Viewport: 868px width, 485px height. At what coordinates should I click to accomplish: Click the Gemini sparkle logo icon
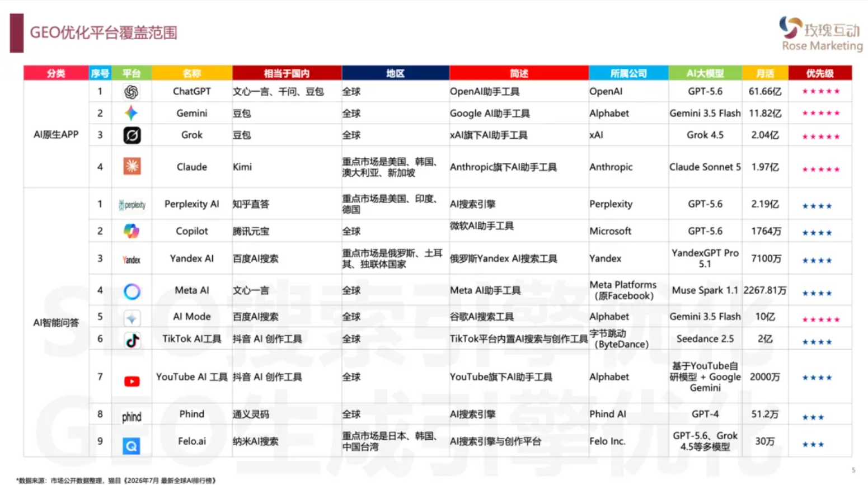tap(131, 113)
